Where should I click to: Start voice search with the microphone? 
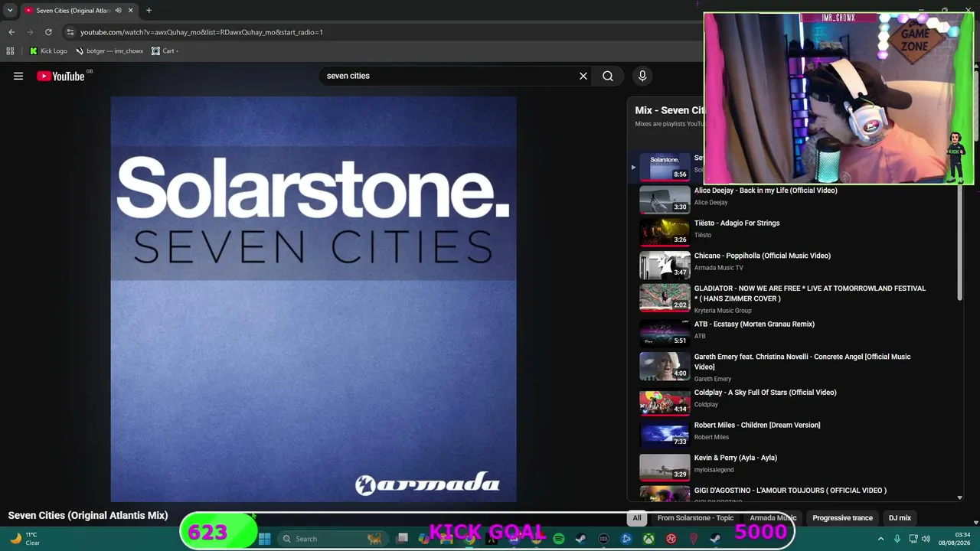(x=642, y=76)
